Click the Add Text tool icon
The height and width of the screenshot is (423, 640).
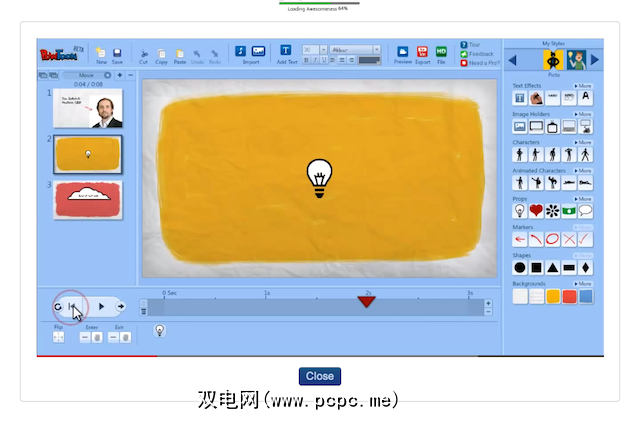coord(285,51)
